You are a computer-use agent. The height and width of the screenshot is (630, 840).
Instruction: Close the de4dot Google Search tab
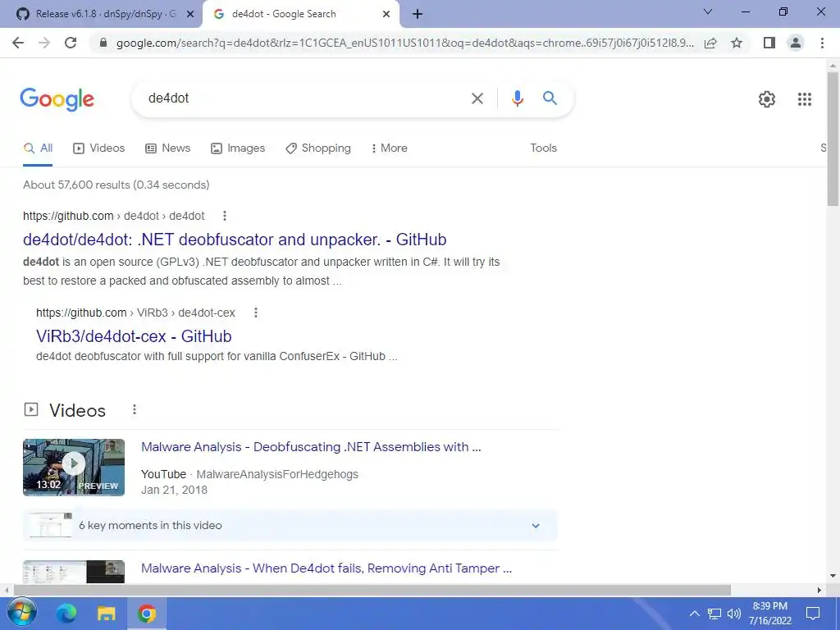[386, 15]
